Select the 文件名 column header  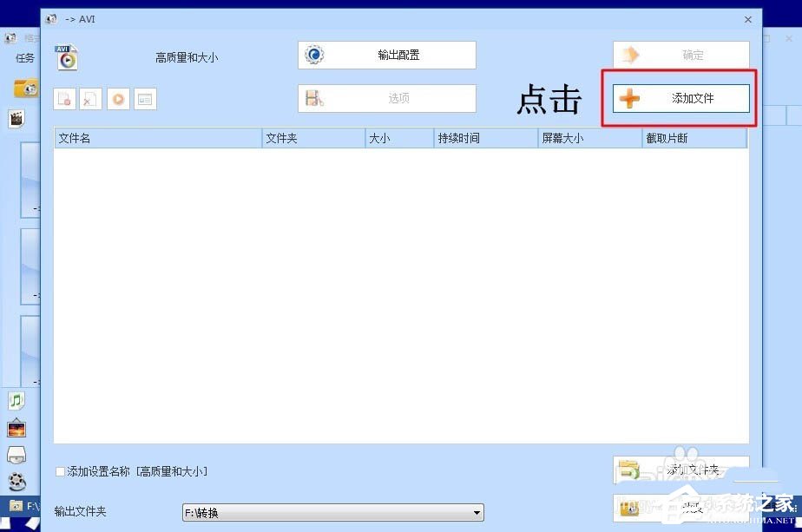(156, 138)
